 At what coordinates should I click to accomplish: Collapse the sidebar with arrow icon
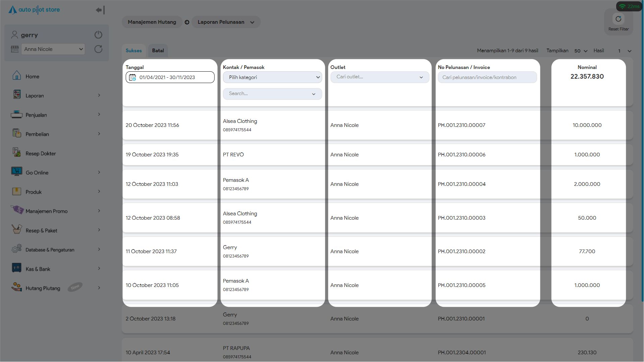tap(100, 10)
